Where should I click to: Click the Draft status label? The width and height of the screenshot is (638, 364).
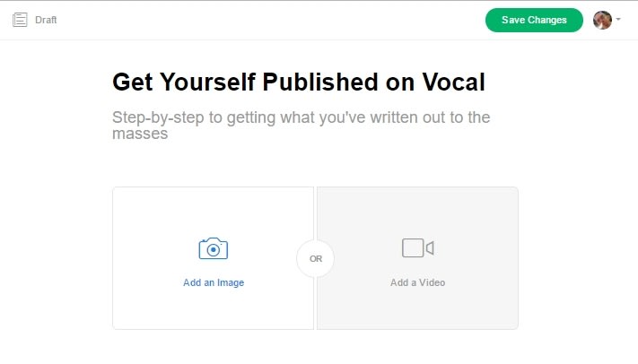pos(46,20)
